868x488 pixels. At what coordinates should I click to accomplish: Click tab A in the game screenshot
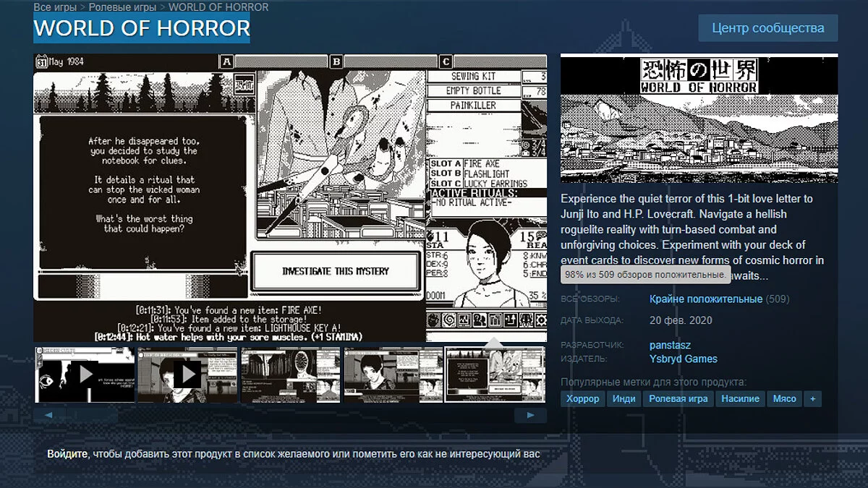[x=226, y=61]
